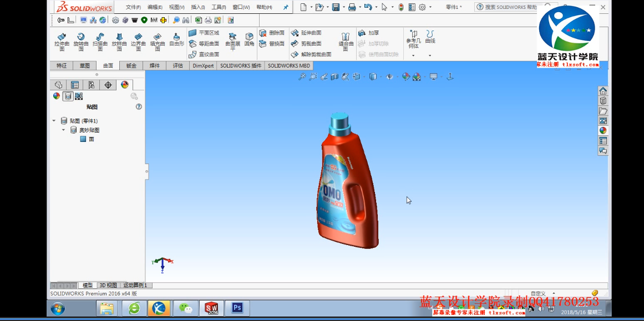This screenshot has height=321, width=644.
Task: Show scene, lights and cameras view
Action: click(79, 96)
